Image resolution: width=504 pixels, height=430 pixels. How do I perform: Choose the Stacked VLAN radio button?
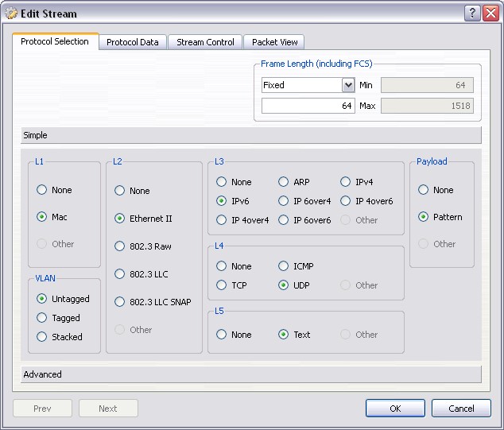click(x=42, y=337)
